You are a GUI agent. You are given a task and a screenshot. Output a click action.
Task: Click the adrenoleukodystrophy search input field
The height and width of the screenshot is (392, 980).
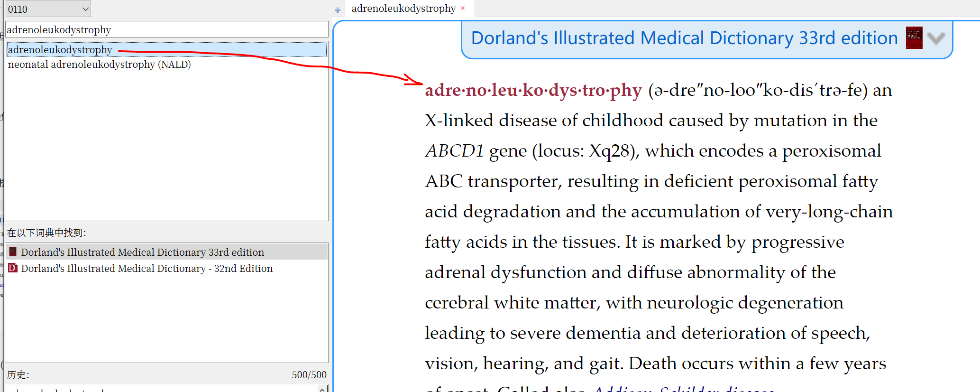point(166,29)
